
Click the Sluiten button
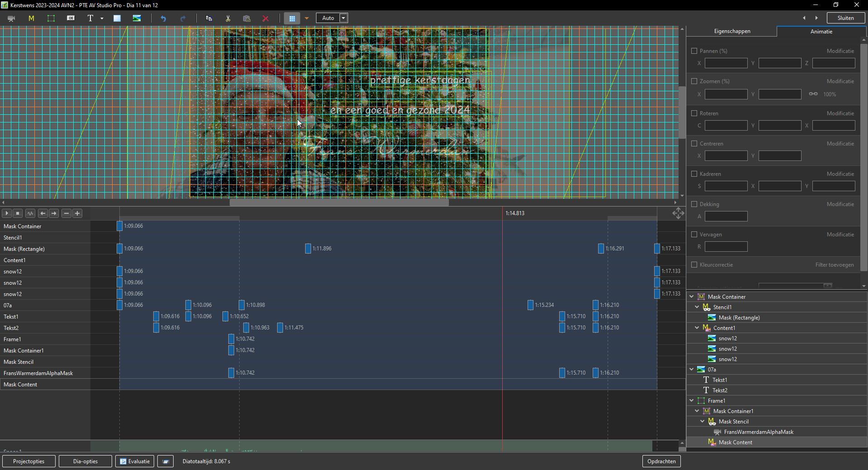pos(845,18)
